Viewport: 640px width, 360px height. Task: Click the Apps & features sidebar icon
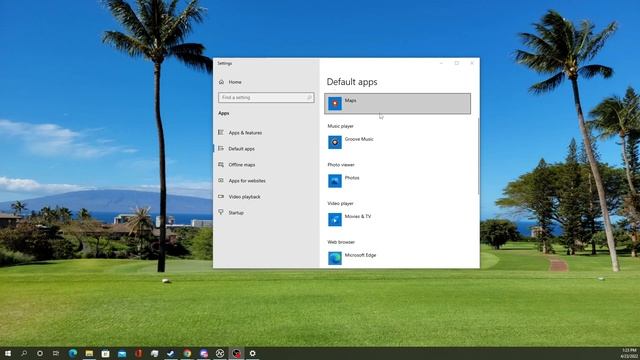pyautogui.click(x=221, y=132)
